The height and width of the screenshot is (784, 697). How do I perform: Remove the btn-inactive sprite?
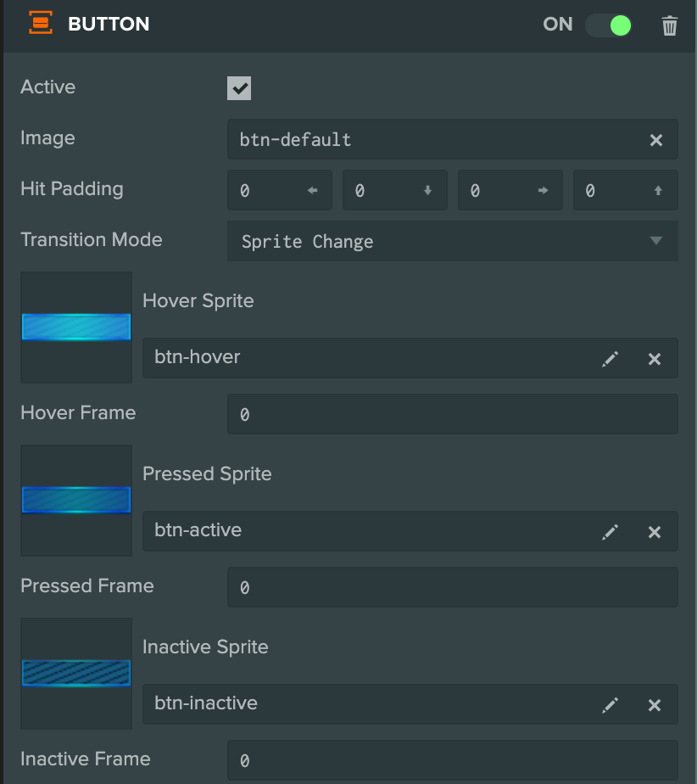(655, 704)
